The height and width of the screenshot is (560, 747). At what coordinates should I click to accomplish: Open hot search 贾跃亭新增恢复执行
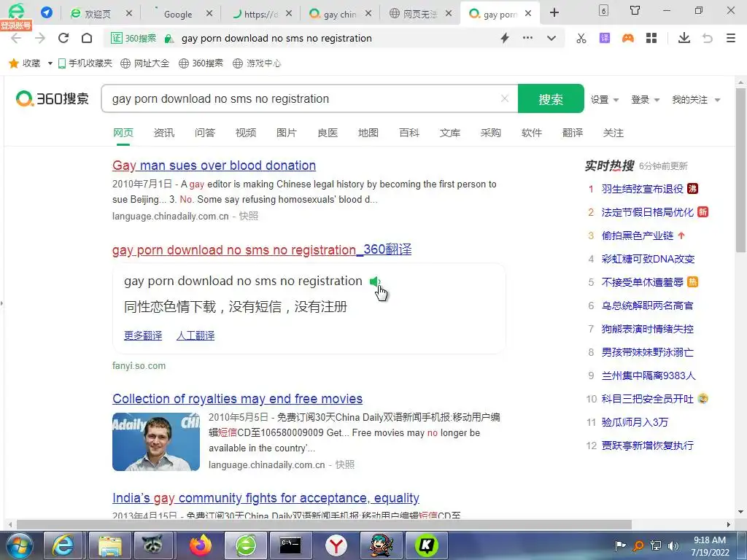[x=648, y=446]
